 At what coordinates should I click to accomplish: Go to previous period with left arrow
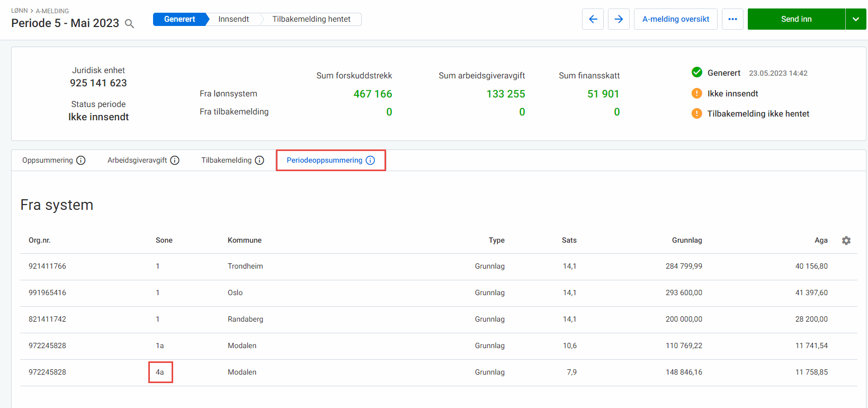point(593,19)
